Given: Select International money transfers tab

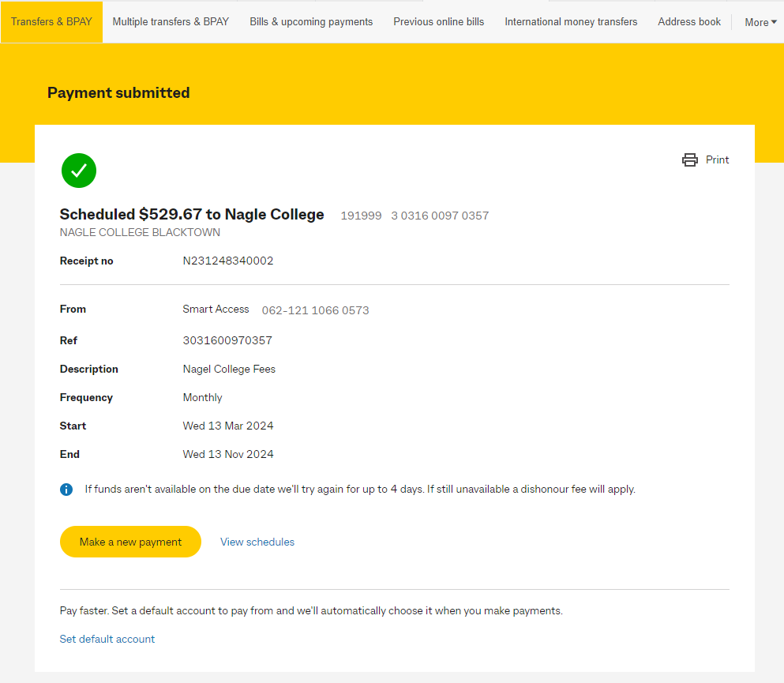Looking at the screenshot, I should coord(571,22).
